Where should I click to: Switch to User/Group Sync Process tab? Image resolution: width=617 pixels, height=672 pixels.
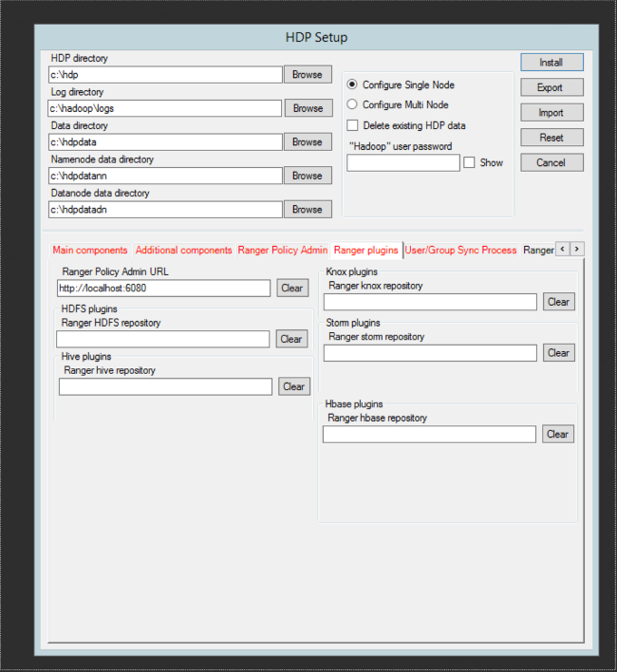461,251
